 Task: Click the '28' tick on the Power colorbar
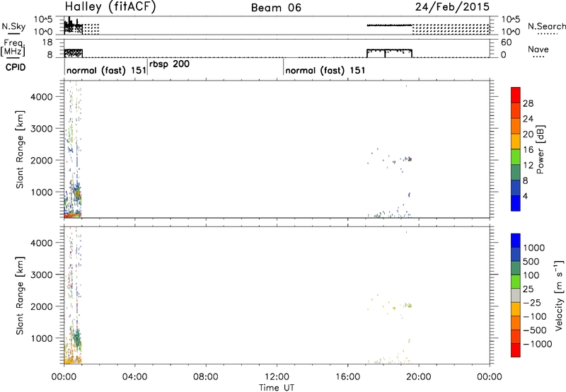click(x=528, y=103)
